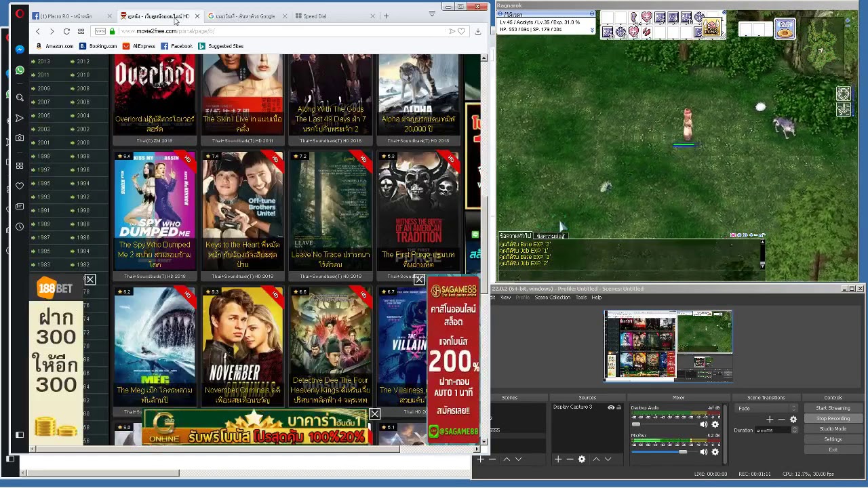Click Start Streaming in OBS
Image resolution: width=868 pixels, height=488 pixels.
tap(833, 408)
